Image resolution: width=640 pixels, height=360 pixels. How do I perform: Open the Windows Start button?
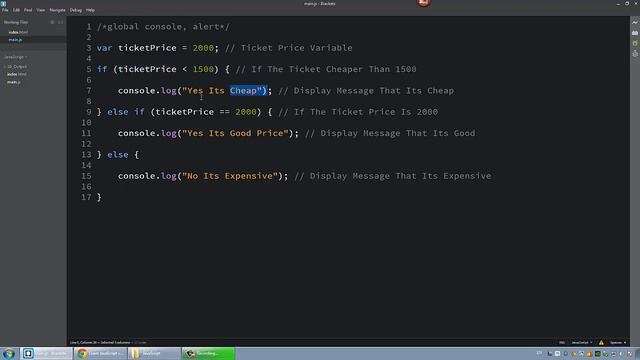9,353
